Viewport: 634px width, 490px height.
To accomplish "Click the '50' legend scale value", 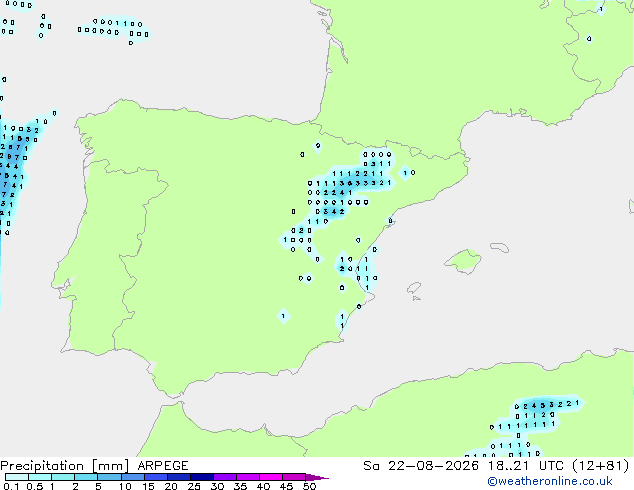I will tap(310, 486).
